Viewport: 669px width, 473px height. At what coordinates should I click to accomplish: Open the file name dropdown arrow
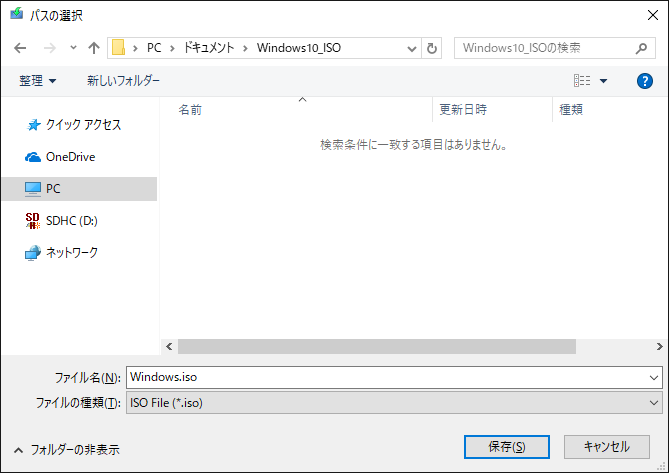654,377
